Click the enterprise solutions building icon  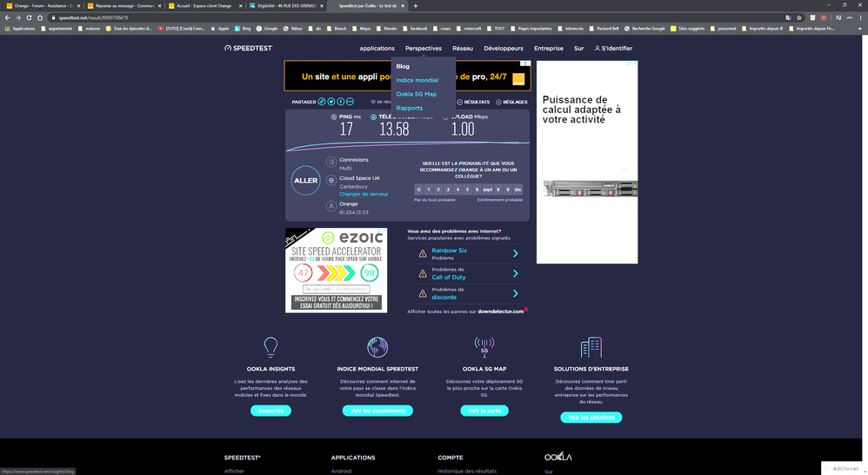point(591,347)
